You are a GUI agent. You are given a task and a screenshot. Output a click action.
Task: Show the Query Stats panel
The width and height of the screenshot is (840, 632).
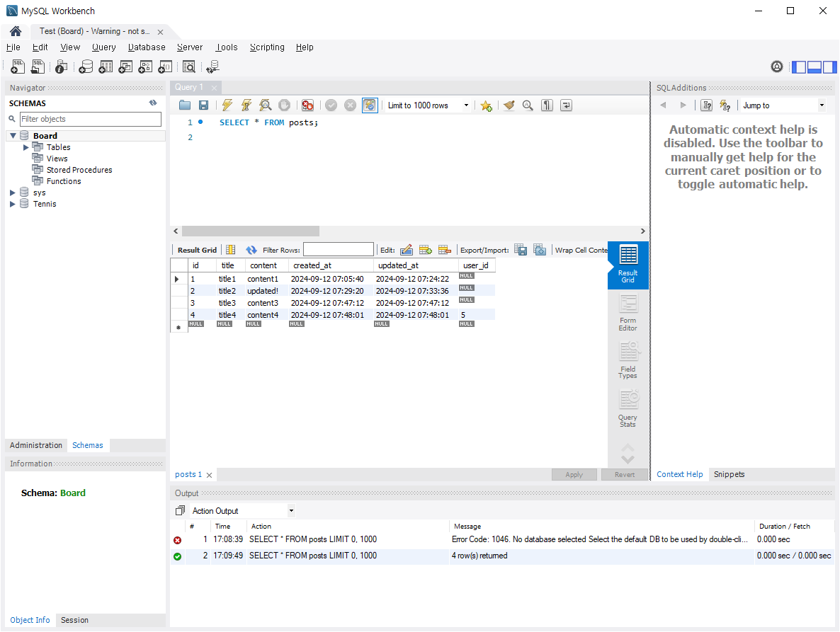coord(628,409)
